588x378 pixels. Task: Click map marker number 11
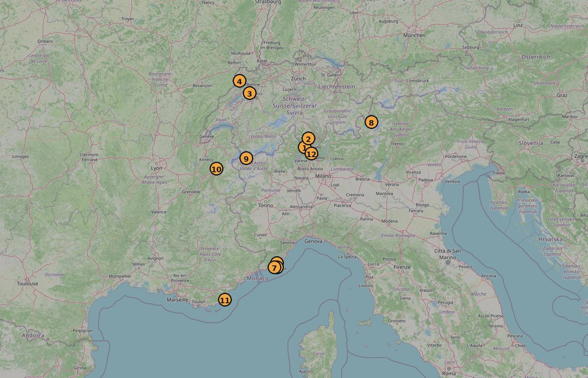pos(225,300)
